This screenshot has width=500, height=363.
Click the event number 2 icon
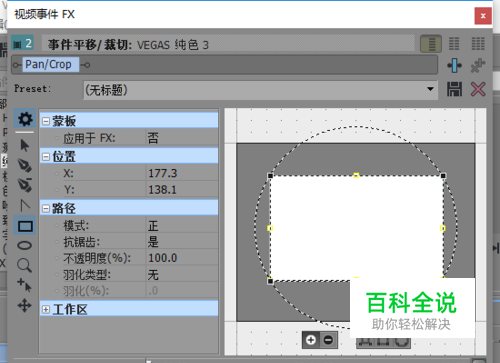[22, 43]
